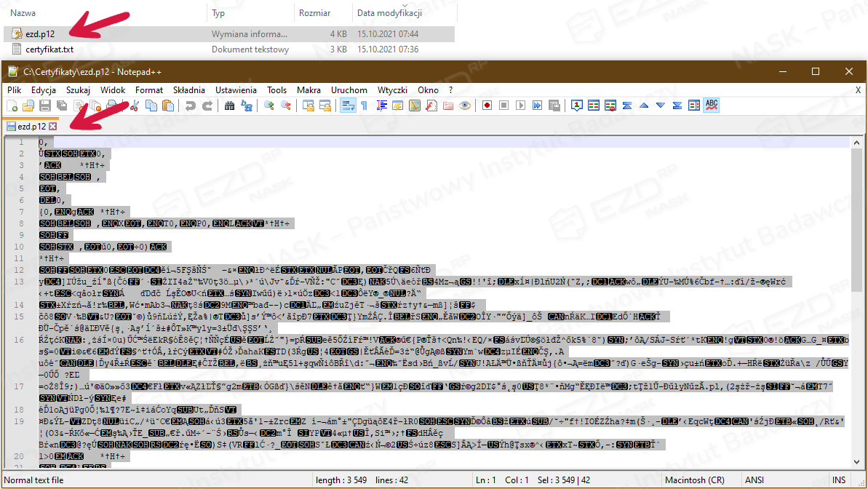This screenshot has height=489, width=868.
Task: Click the Run macro multiple times icon
Action: (538, 106)
